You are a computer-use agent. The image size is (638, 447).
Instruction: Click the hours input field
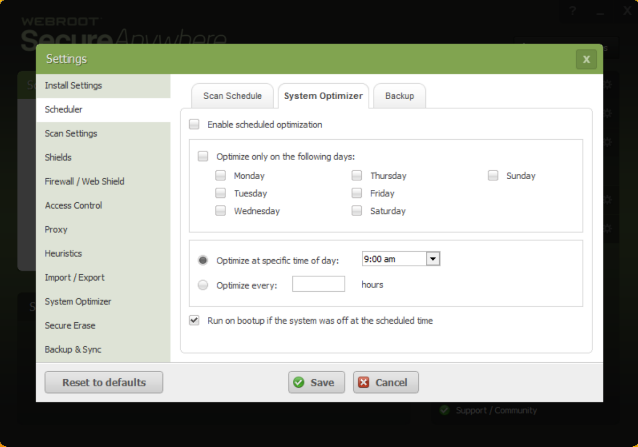tap(318, 284)
